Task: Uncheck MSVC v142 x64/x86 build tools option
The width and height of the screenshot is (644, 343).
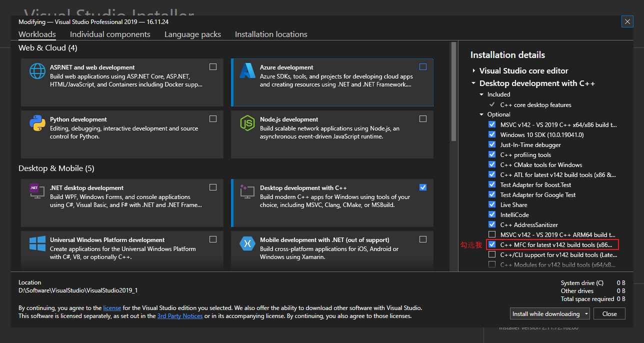Action: pos(492,124)
